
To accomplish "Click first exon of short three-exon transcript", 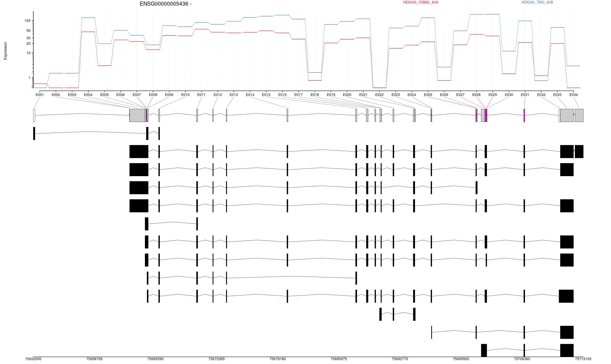I will point(381,314).
